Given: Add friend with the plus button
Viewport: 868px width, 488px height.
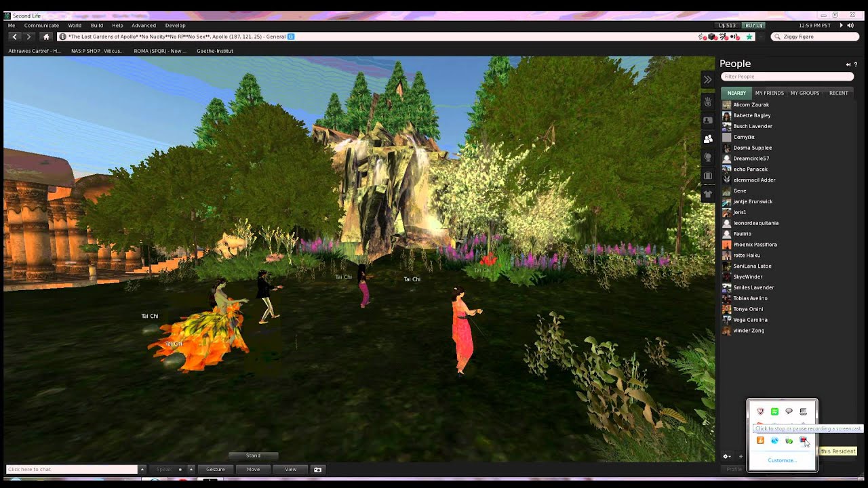Looking at the screenshot, I should click(741, 456).
